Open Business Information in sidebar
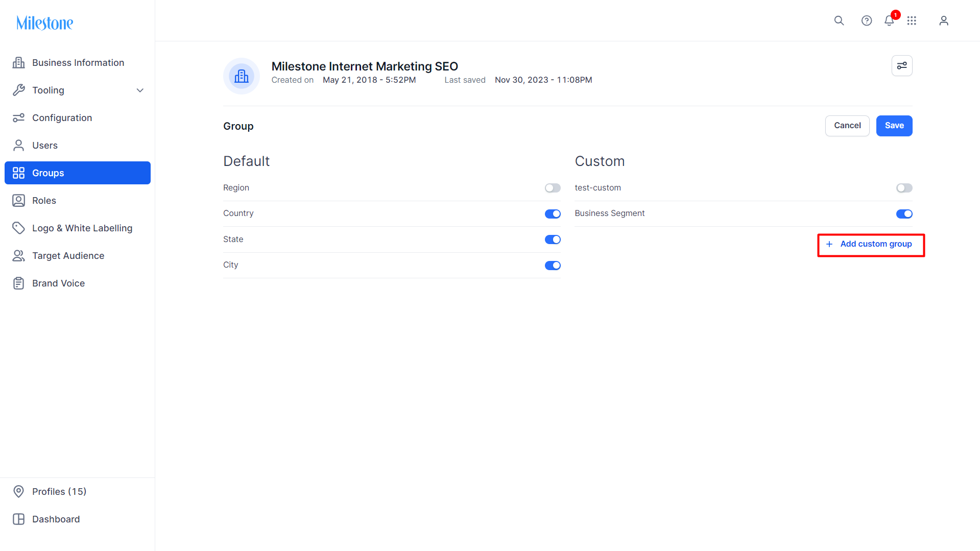Image resolution: width=980 pixels, height=551 pixels. coord(78,63)
